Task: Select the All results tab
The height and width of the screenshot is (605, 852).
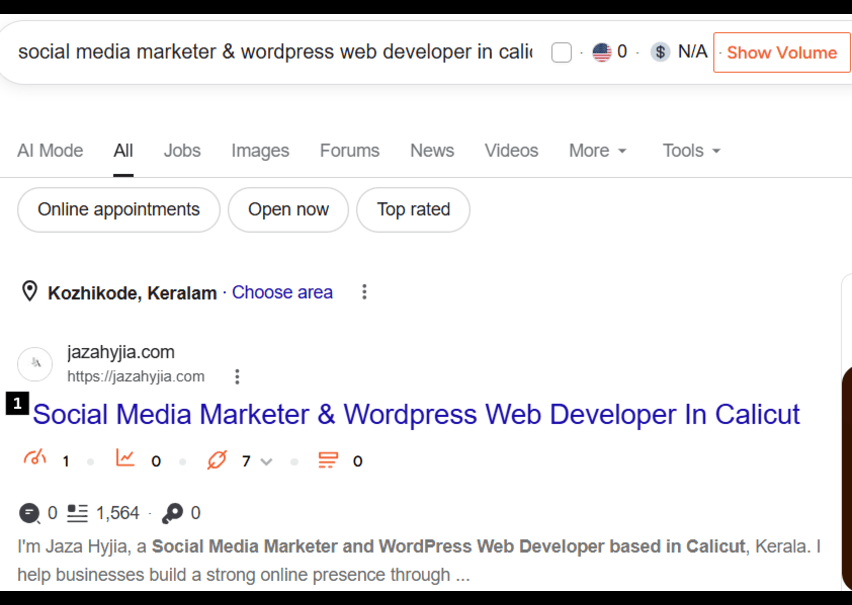Action: click(x=123, y=151)
